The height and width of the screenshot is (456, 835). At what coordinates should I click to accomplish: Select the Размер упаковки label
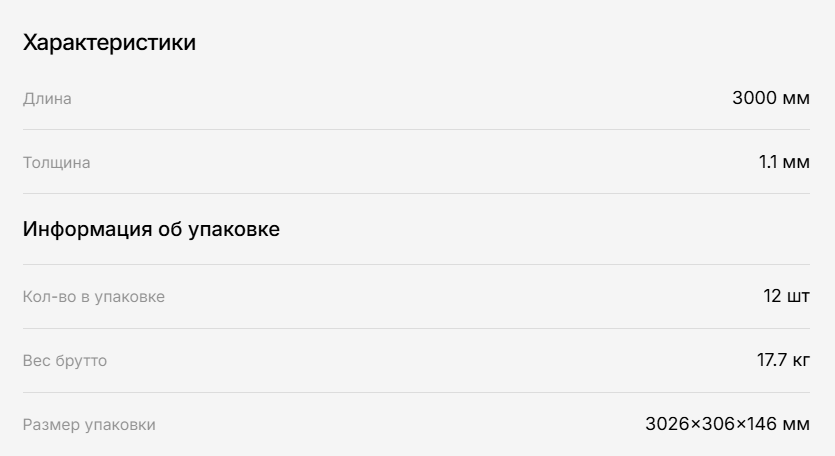click(89, 425)
